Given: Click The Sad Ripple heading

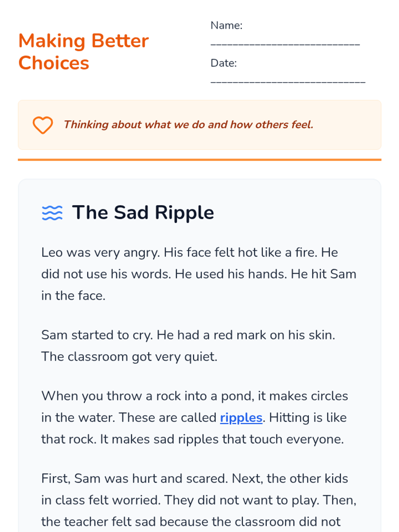Looking at the screenshot, I should (143, 212).
